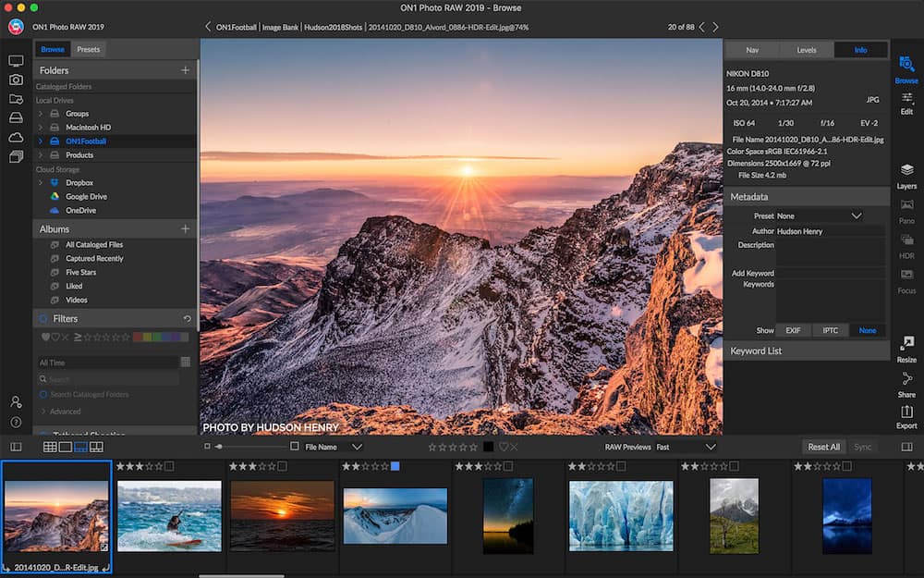The image size is (924, 578).
Task: Add a new album with plus icon
Action: (x=185, y=228)
